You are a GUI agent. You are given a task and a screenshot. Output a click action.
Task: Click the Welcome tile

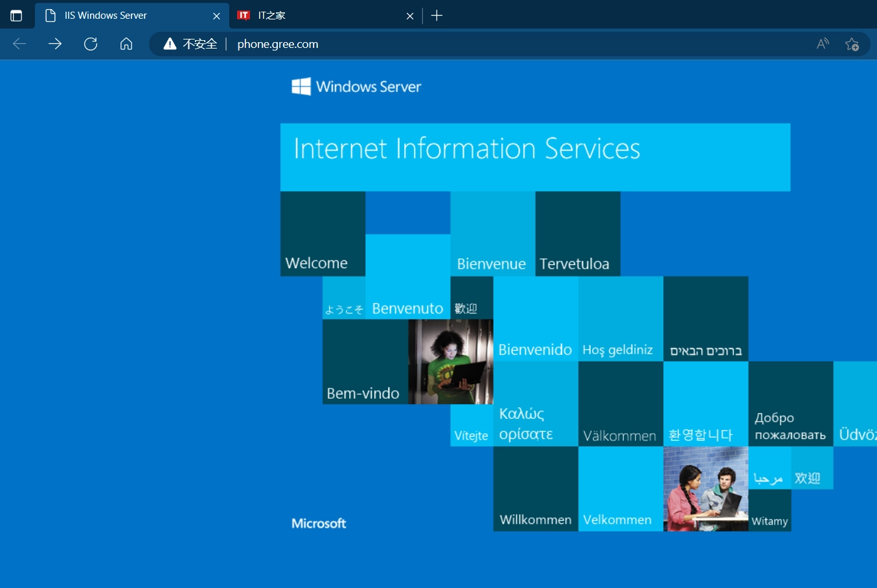tap(323, 234)
